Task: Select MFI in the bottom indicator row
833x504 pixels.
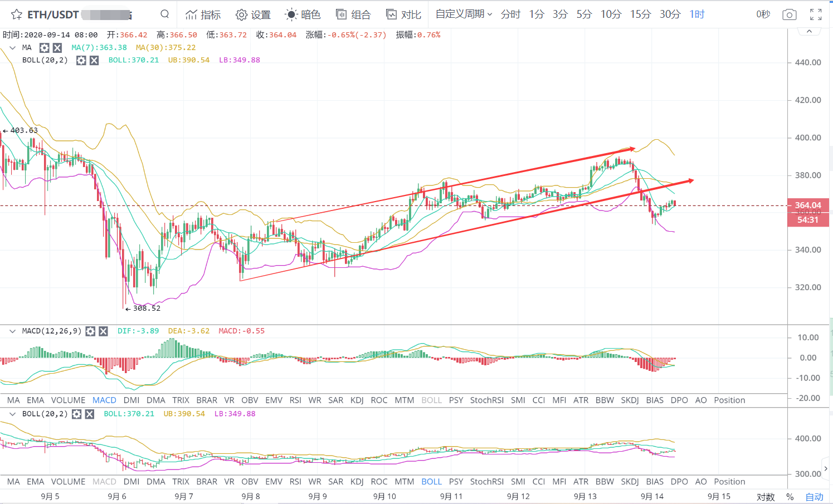Action: (559, 482)
